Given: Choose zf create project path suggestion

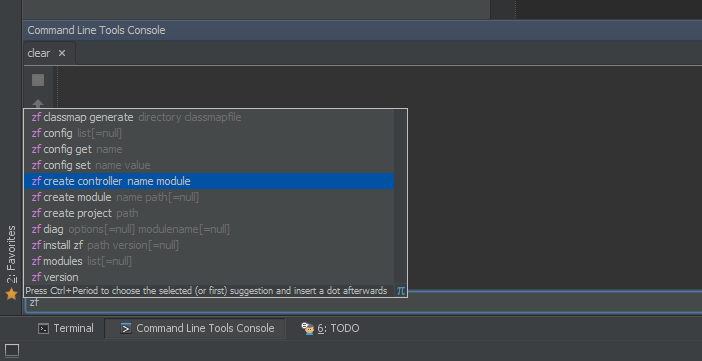Looking at the screenshot, I should 209,213.
